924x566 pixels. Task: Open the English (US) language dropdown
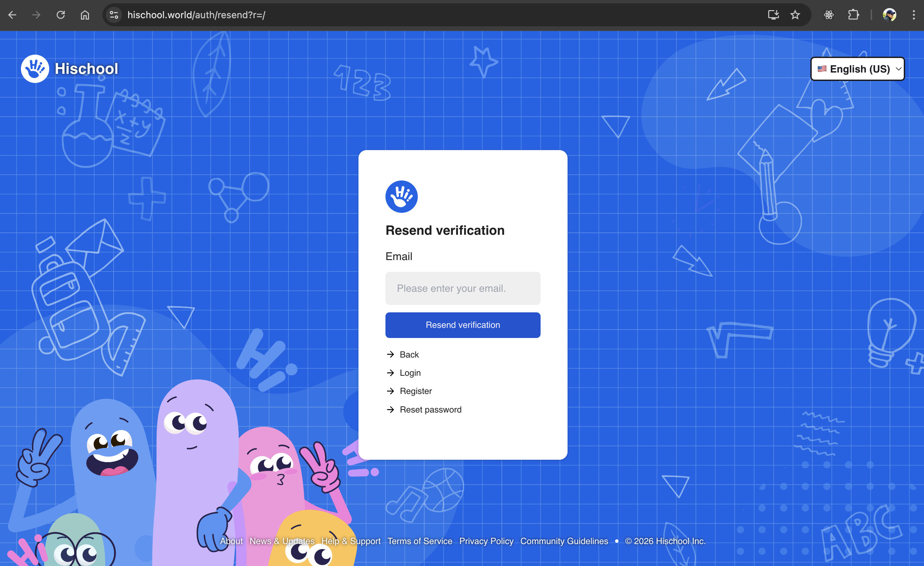click(858, 68)
